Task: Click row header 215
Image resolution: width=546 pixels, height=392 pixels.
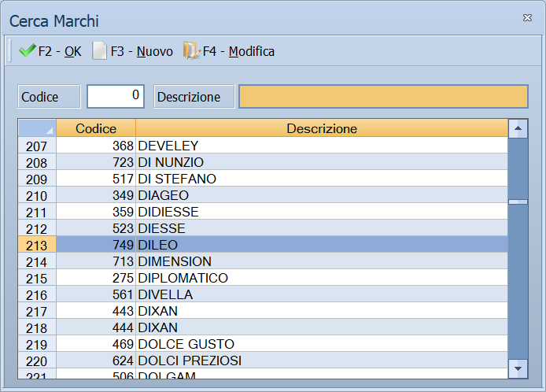Action: (37, 278)
